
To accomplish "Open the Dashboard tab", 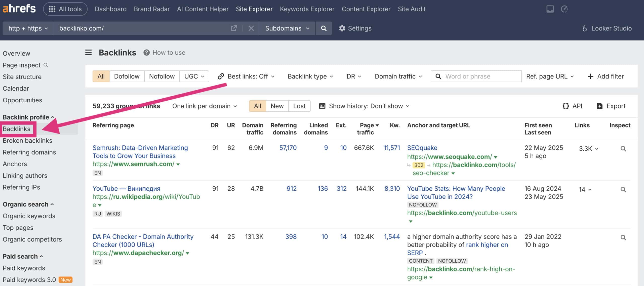I will pyautogui.click(x=111, y=9).
